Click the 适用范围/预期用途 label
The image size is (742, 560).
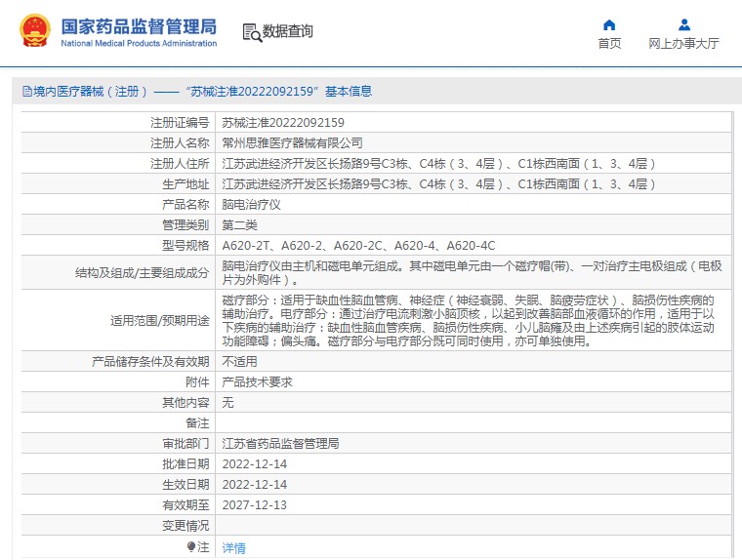coord(160,321)
